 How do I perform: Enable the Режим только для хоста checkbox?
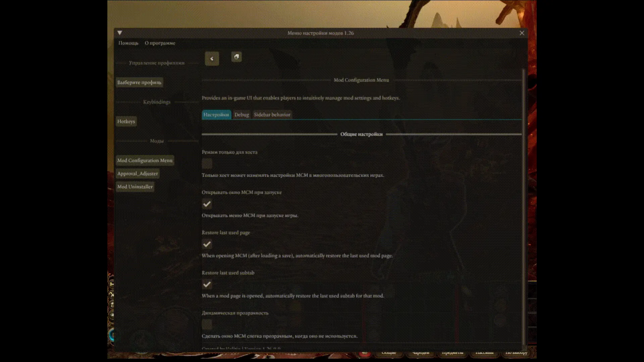pyautogui.click(x=207, y=164)
